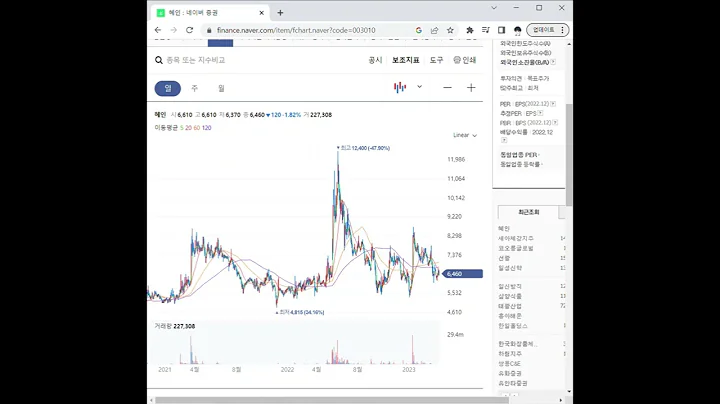
Task: Open the 도구 tools menu
Action: point(436,60)
